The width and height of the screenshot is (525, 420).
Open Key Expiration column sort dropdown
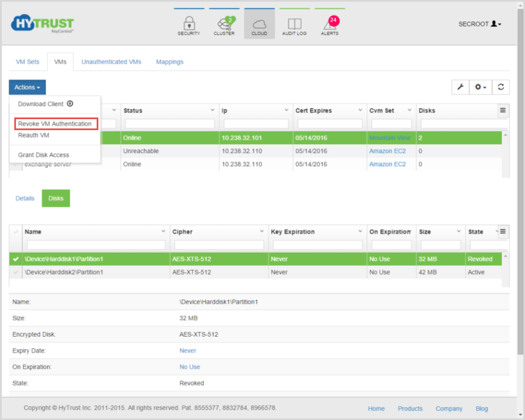[360, 231]
